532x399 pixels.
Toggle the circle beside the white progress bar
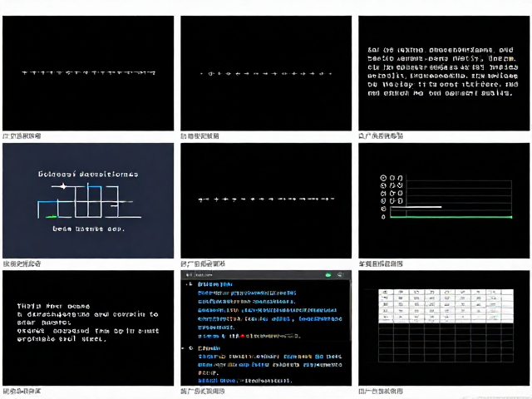tap(383, 209)
